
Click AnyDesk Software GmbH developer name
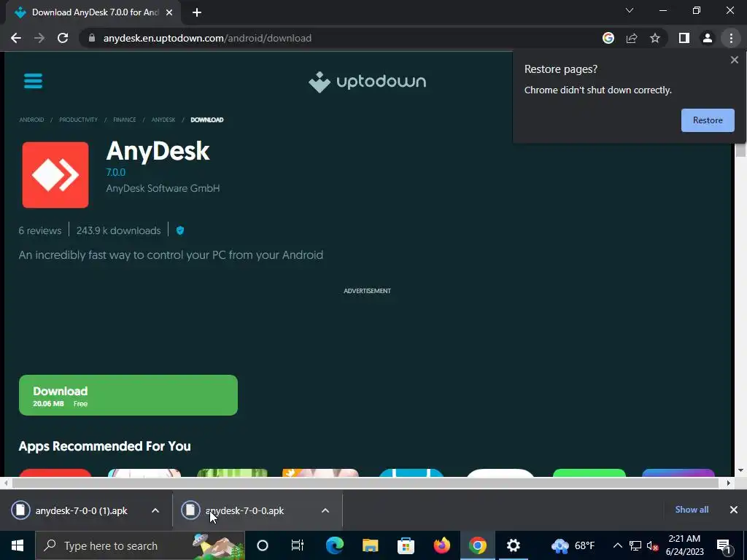point(163,188)
